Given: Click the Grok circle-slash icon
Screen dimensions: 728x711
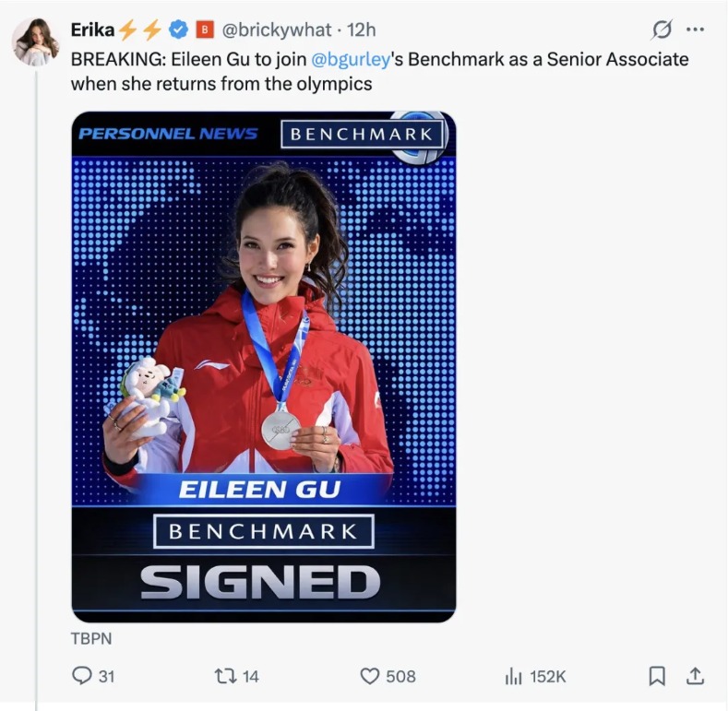Looking at the screenshot, I should click(662, 30).
